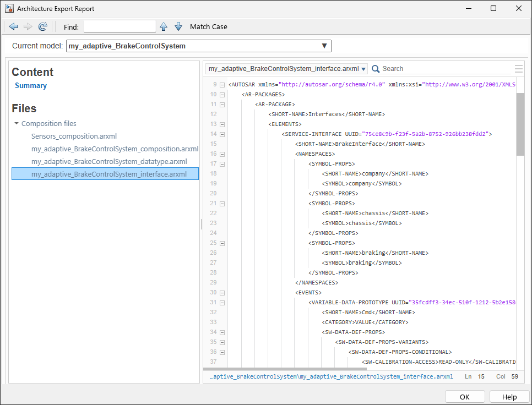Collapse the SW-DATA-DEF-PROPS-VARIANTS fold at line 35
Viewport: 532px width, 405px height.
click(x=222, y=342)
